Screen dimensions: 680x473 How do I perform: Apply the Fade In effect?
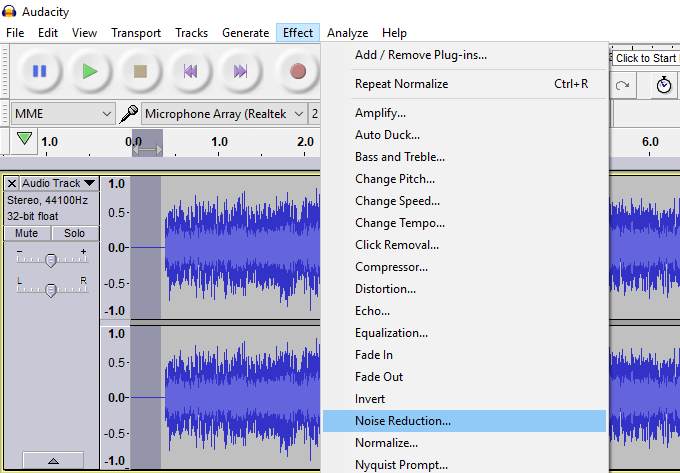click(464, 355)
